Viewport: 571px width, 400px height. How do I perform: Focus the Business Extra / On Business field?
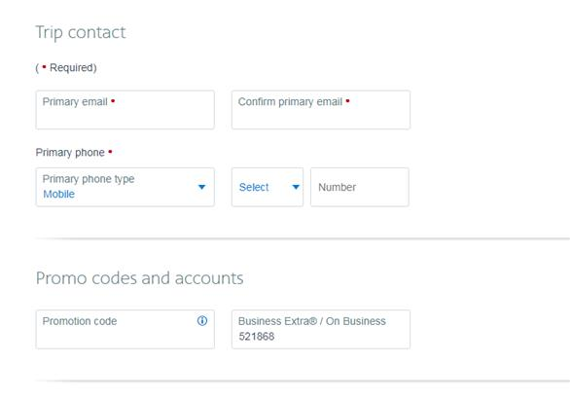pyautogui.click(x=321, y=329)
